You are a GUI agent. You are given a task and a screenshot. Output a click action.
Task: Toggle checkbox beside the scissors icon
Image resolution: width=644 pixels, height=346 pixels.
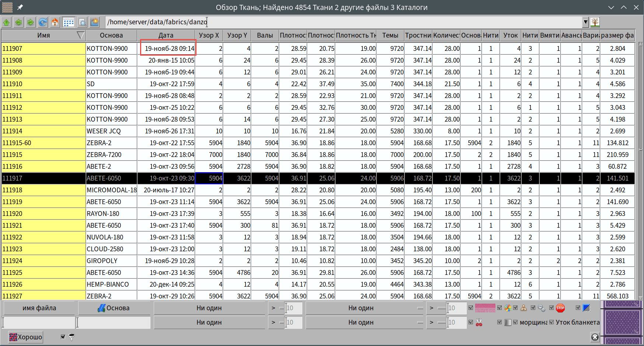470,322
